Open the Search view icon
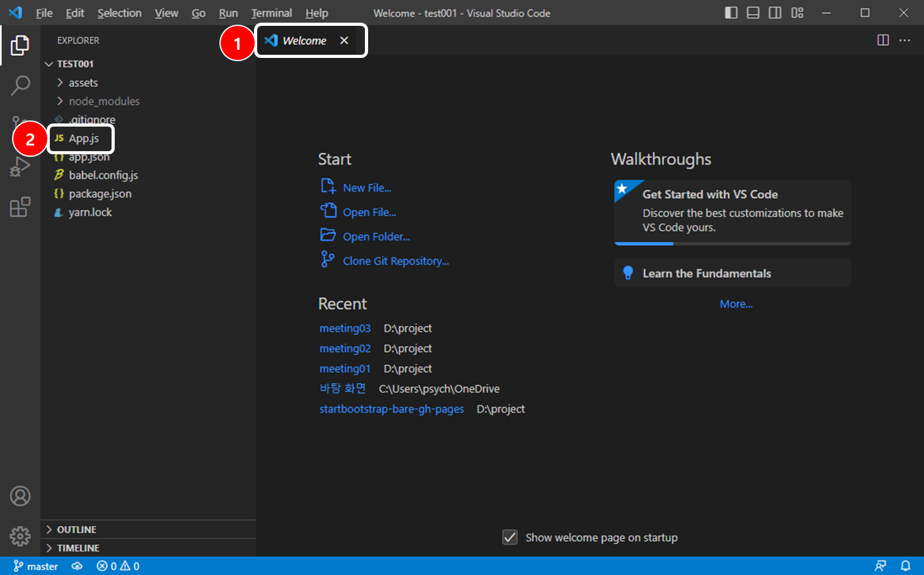The height and width of the screenshot is (575, 924). tap(20, 85)
